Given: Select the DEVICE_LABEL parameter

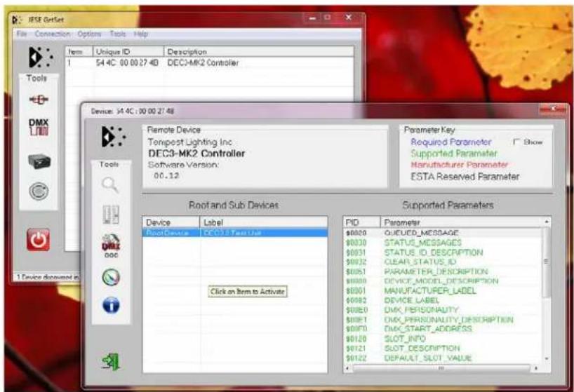Looking at the screenshot, I should click(411, 300).
